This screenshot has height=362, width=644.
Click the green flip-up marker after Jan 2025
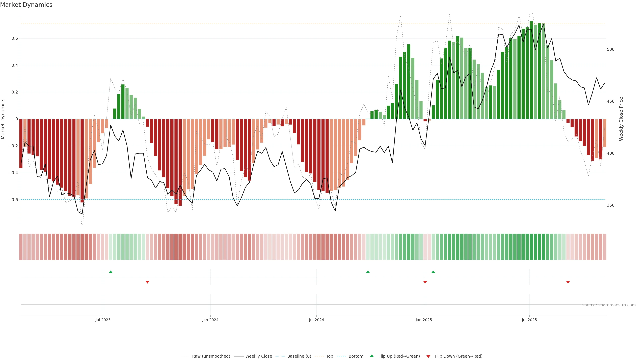[433, 272]
